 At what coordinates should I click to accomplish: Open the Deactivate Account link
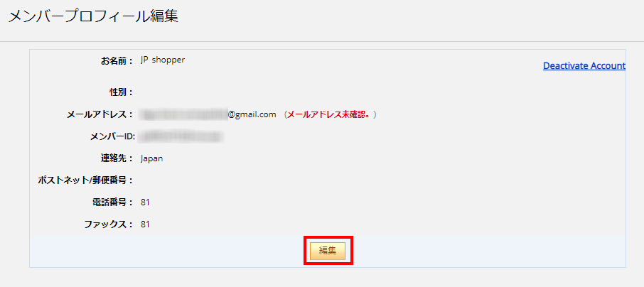(584, 65)
